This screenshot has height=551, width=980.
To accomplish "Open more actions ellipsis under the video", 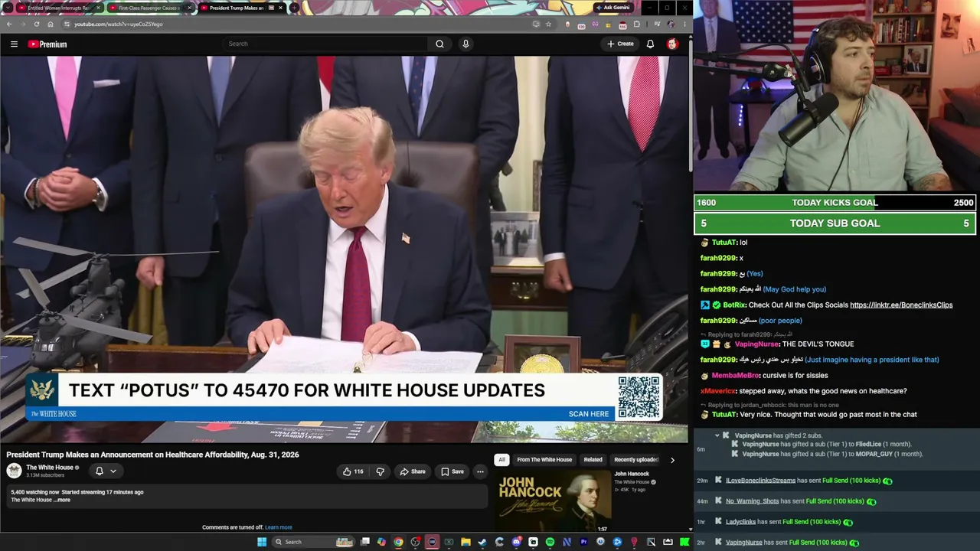I will tap(480, 471).
